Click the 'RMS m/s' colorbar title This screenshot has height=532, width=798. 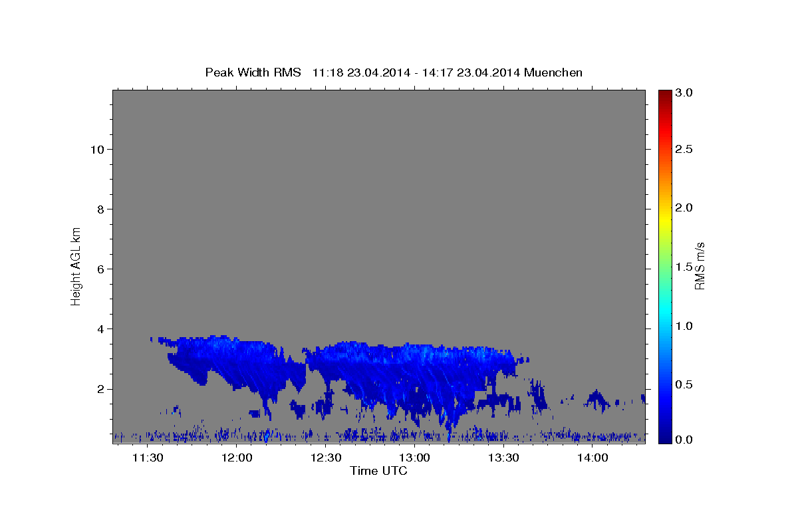click(x=699, y=267)
